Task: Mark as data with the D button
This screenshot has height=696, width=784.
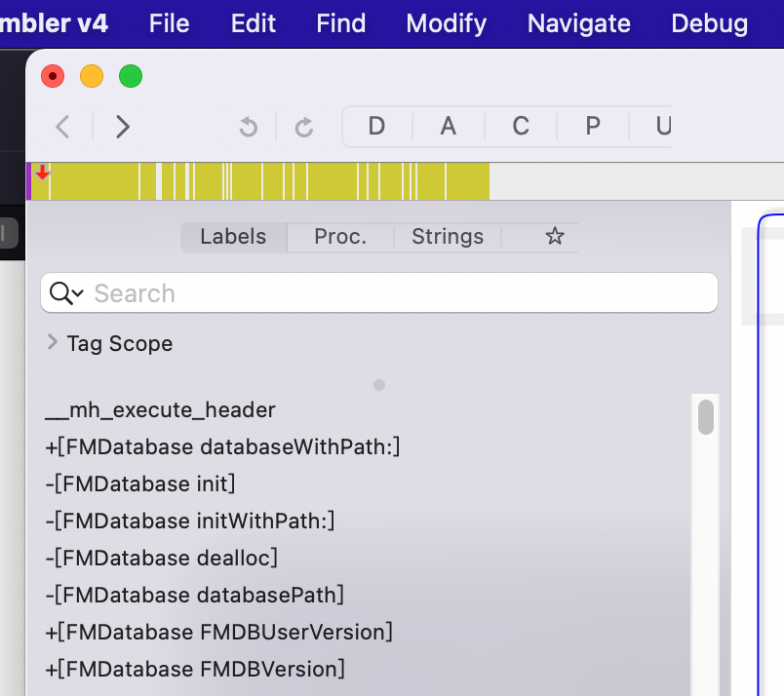Action: pyautogui.click(x=377, y=126)
